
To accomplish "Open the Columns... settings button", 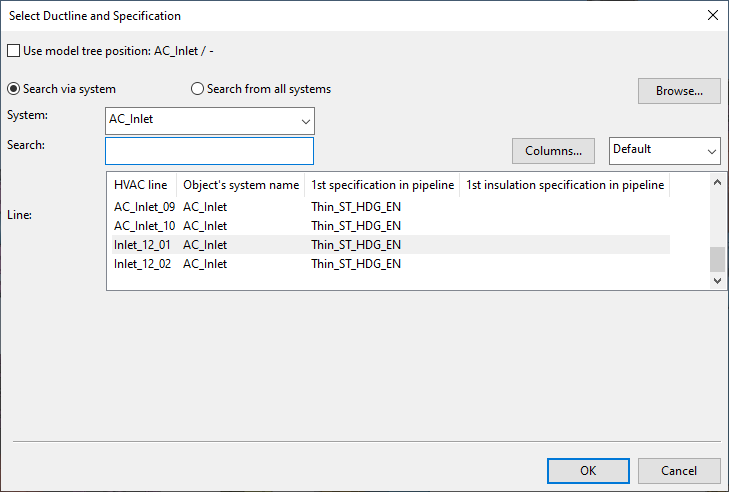I will 553,151.
